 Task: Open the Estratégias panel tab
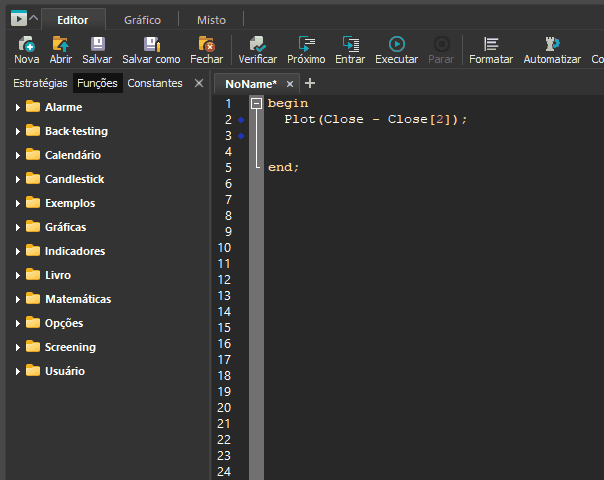(x=40, y=83)
